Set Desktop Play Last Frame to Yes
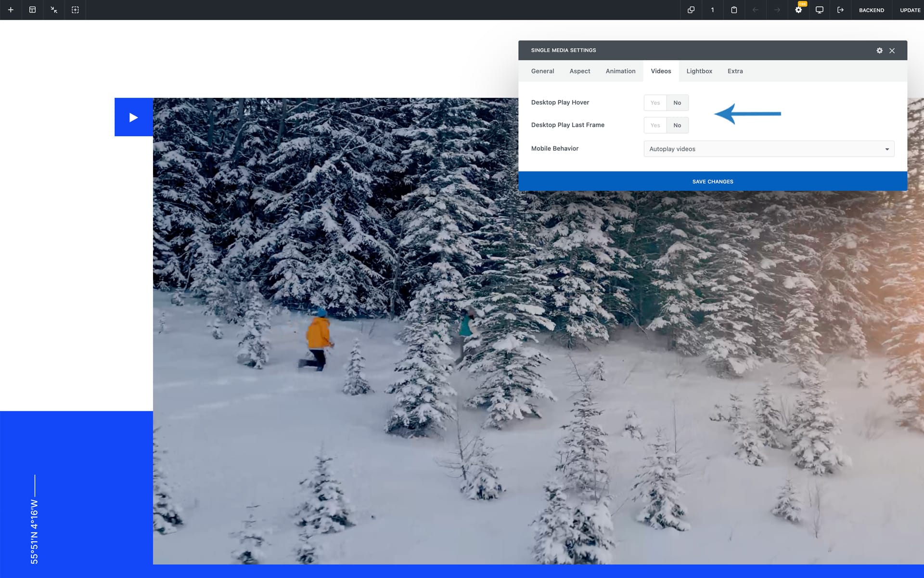The width and height of the screenshot is (924, 578). pyautogui.click(x=655, y=125)
